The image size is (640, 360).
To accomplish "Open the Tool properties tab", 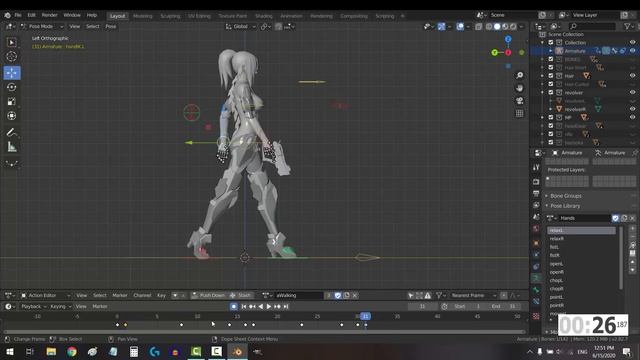I will coord(536,167).
